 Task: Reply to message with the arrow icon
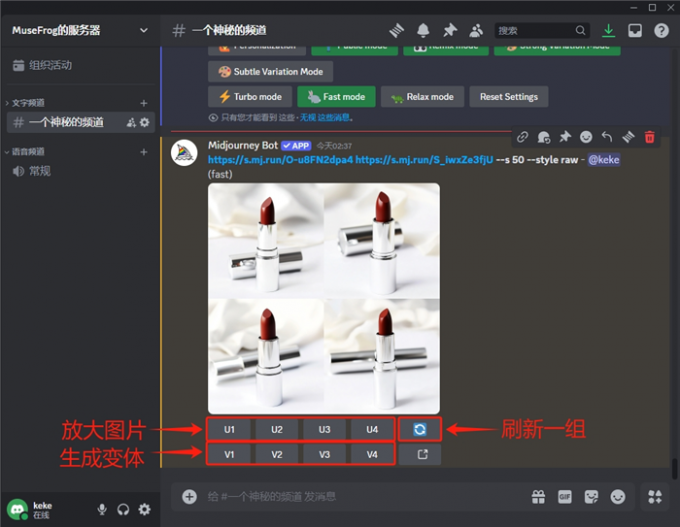click(607, 137)
